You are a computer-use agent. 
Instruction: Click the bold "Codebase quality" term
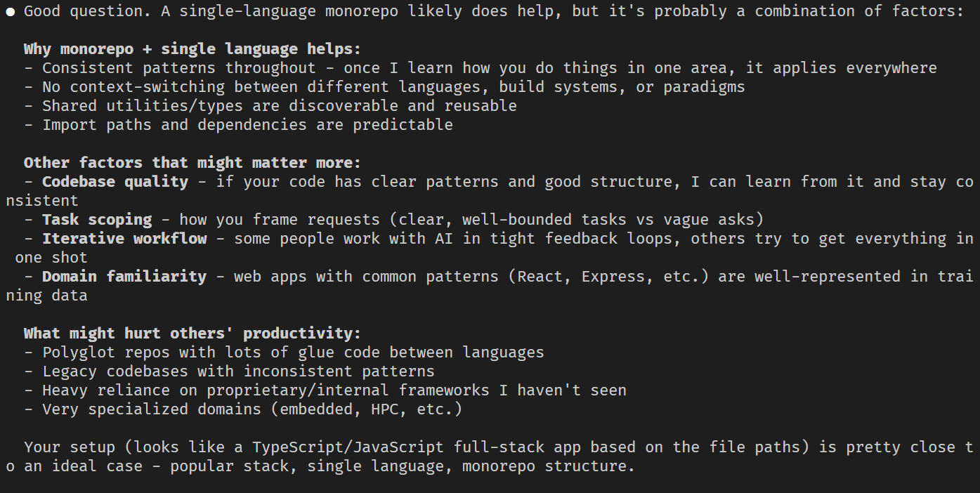click(115, 182)
